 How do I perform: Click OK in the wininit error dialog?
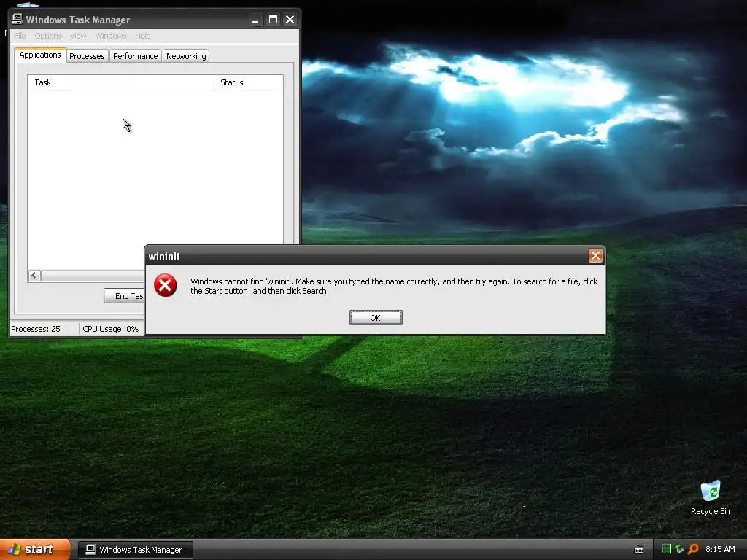[376, 318]
